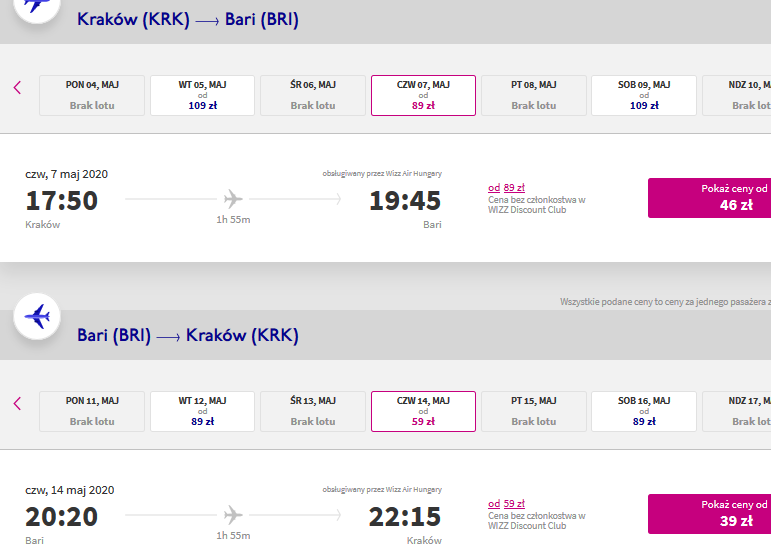The height and width of the screenshot is (549, 771).
Task: Select the WT 05 MAJ outbound date at 109 zł
Action: 203,95
